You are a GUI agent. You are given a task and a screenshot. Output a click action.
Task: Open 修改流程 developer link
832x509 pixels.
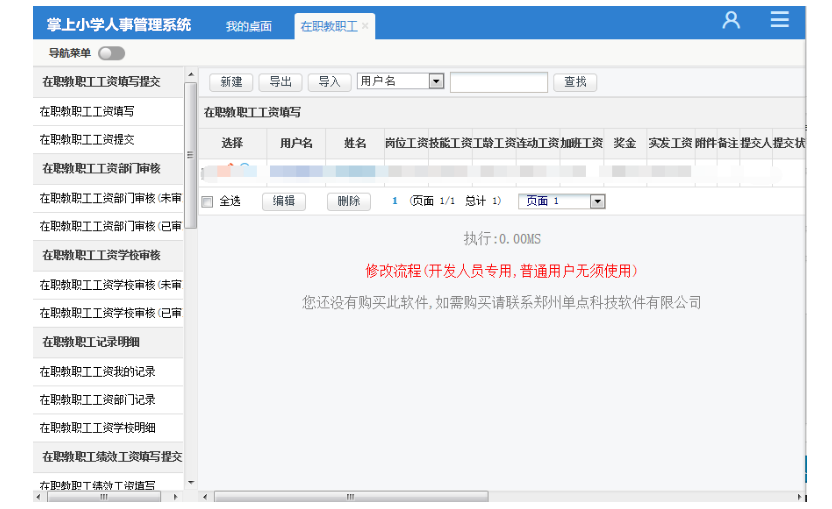pos(501,271)
